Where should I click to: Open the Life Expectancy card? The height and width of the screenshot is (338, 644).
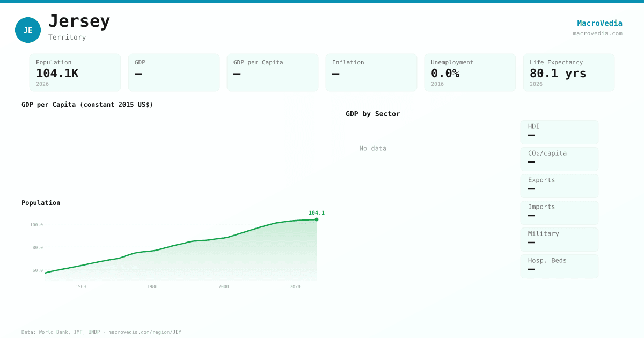click(x=569, y=72)
